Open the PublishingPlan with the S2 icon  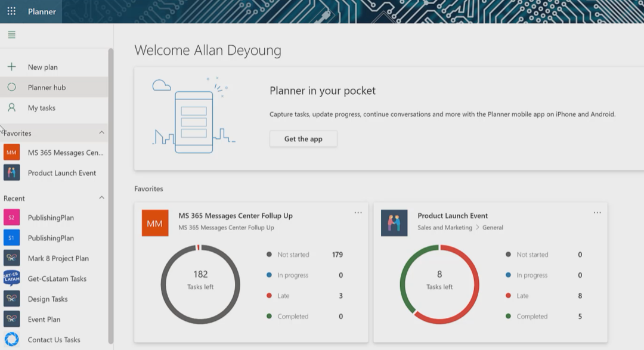coord(54,217)
